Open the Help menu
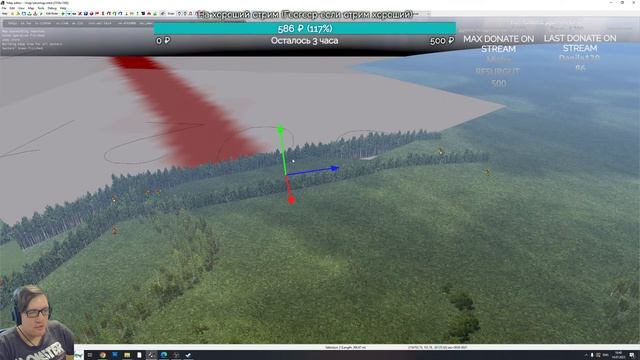This screenshot has height=360, width=640. pyautogui.click(x=63, y=8)
